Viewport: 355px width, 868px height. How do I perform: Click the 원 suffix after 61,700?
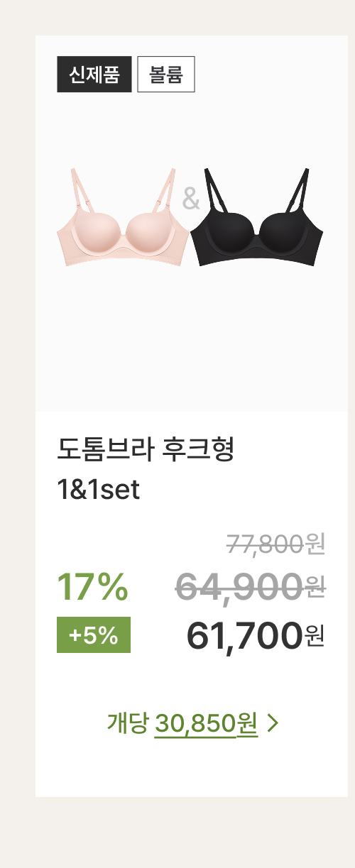point(315,635)
